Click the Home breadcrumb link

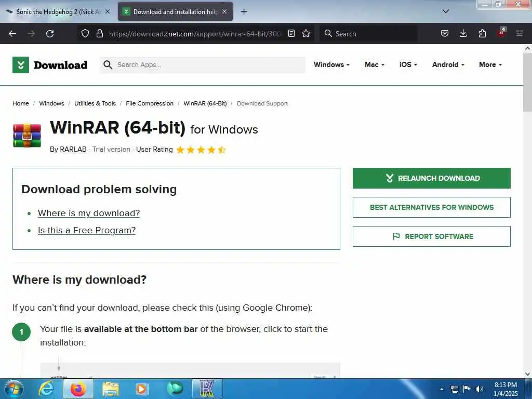pyautogui.click(x=21, y=103)
